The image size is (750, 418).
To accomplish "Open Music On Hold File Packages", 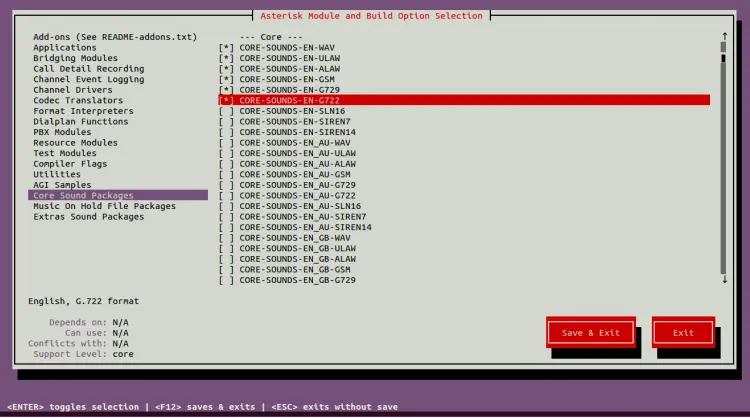I will click(104, 206).
